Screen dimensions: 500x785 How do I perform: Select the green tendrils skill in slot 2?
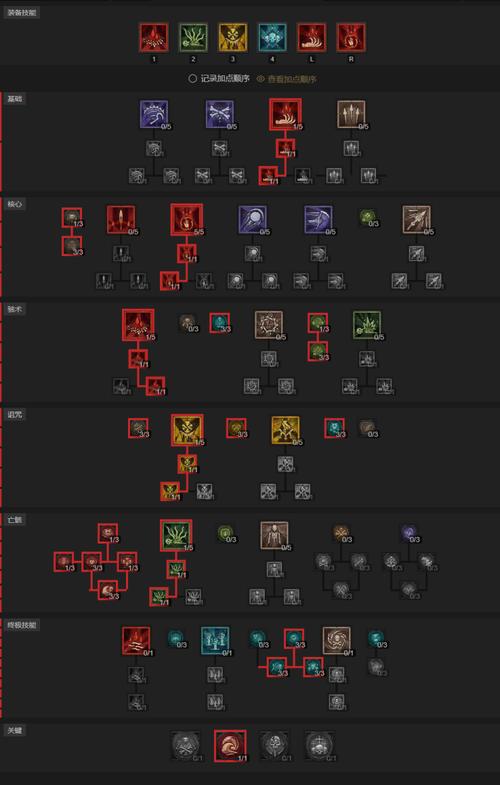pyautogui.click(x=193, y=38)
